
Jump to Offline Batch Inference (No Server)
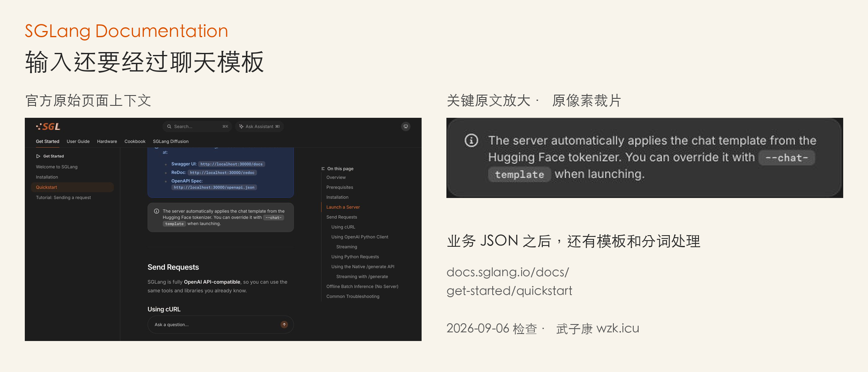[362, 286]
